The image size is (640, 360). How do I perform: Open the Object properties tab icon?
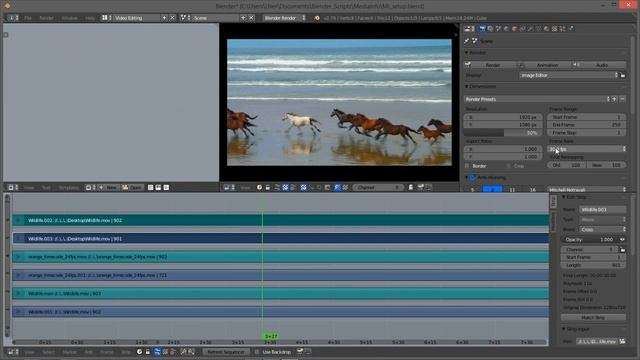(x=515, y=29)
